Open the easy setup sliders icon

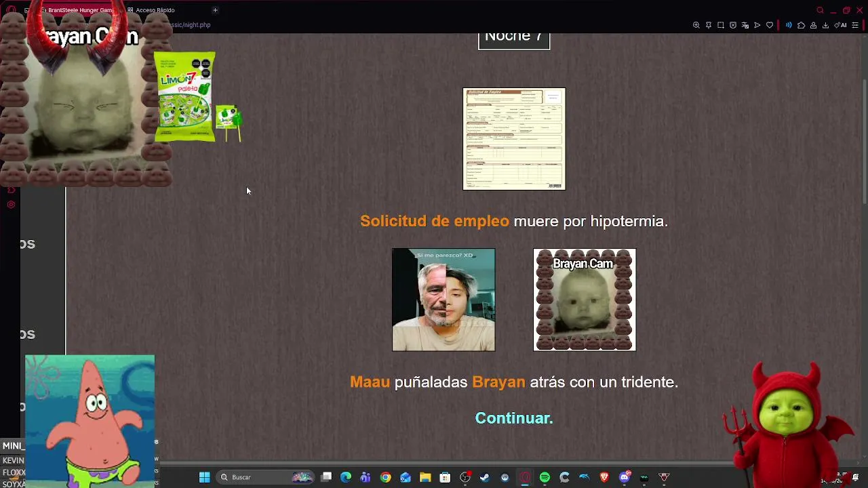pyautogui.click(x=855, y=25)
